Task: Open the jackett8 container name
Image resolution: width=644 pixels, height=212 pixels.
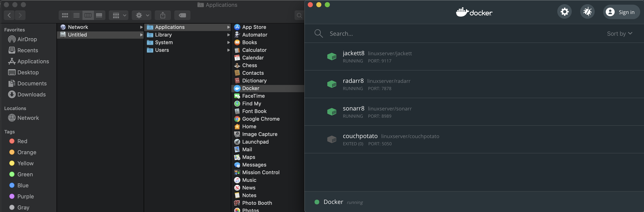Action: pyautogui.click(x=353, y=53)
